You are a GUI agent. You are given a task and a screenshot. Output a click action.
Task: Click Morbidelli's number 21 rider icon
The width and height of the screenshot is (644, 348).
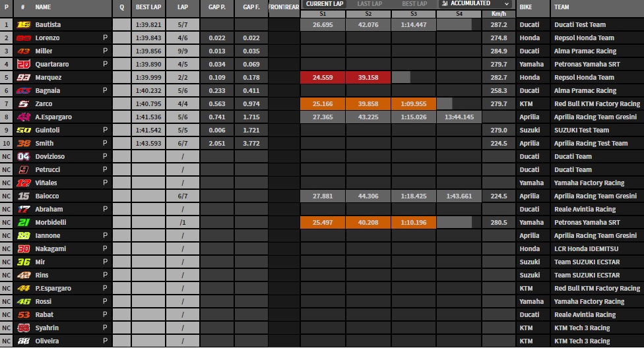(x=23, y=222)
